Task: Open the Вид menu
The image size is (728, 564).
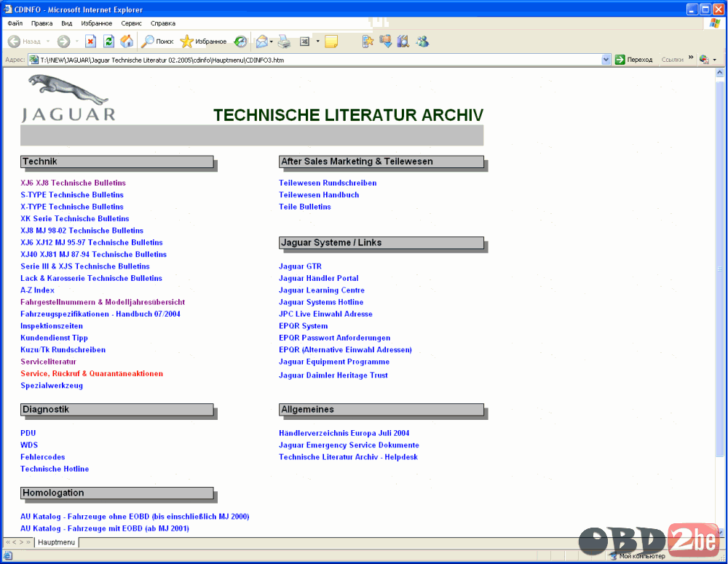Action: pos(67,23)
